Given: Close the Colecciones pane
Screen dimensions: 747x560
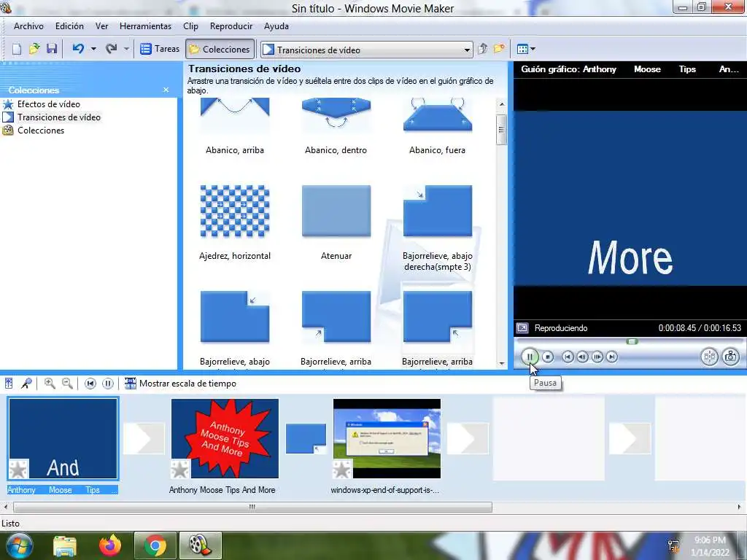Looking at the screenshot, I should click(166, 90).
